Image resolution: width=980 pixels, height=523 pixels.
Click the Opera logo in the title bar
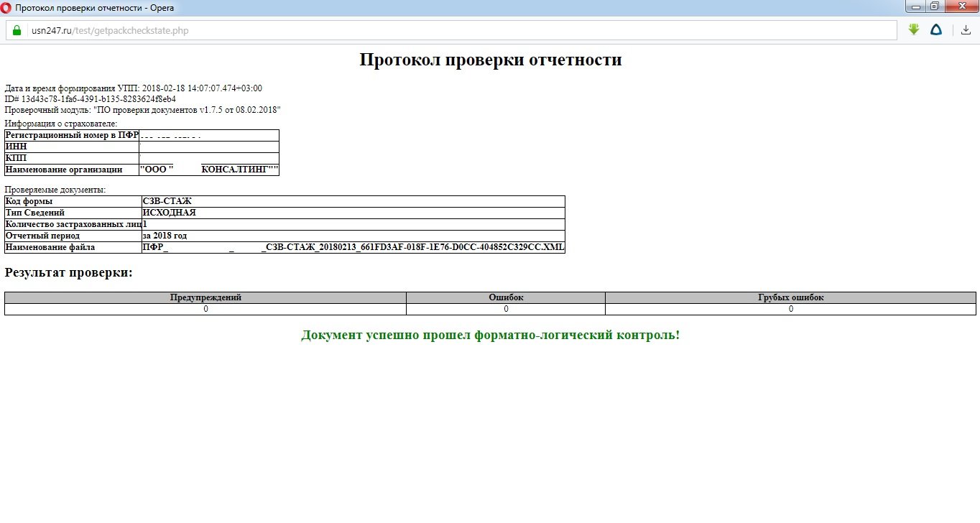6,8
